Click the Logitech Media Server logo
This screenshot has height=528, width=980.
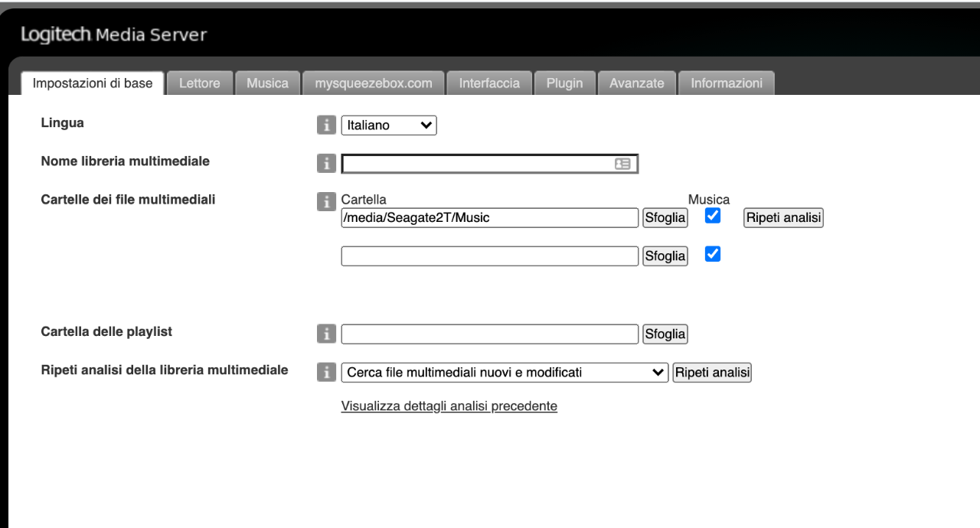114,35
